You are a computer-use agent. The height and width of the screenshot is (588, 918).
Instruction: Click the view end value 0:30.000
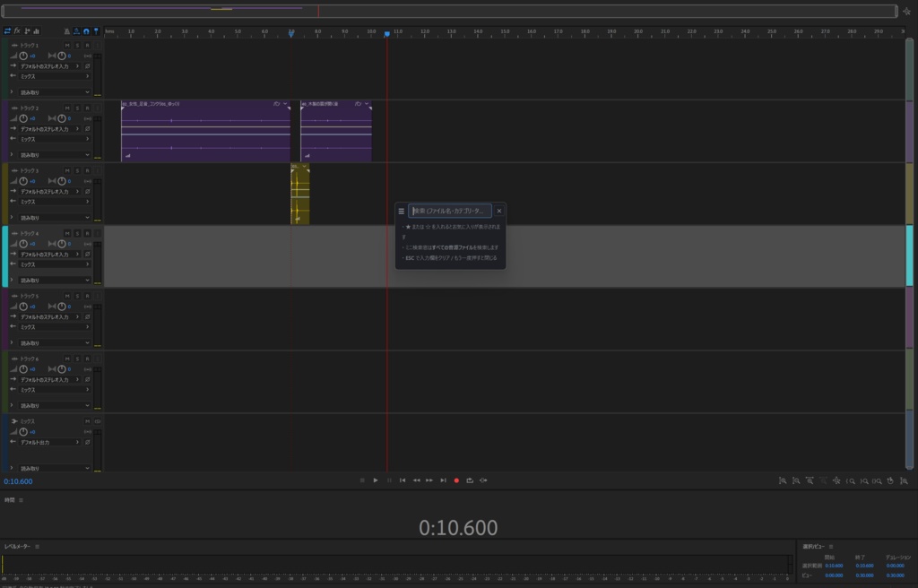point(865,575)
